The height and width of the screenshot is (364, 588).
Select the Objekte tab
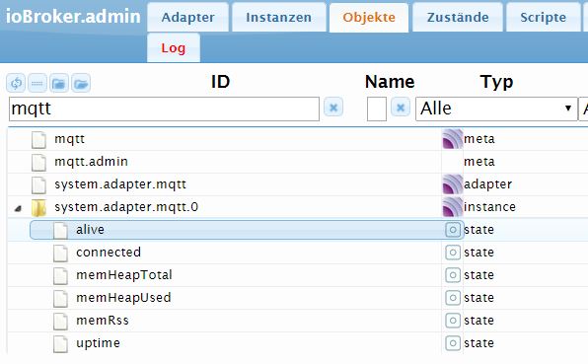tap(369, 17)
